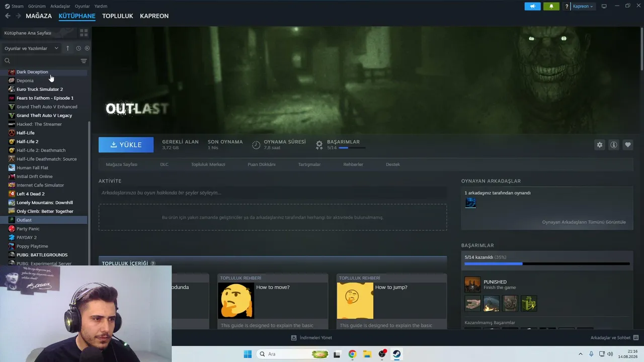Open the help icon beside TOPLULUK İÇERİĞİ
This screenshot has width=644, height=362.
pos(153,263)
